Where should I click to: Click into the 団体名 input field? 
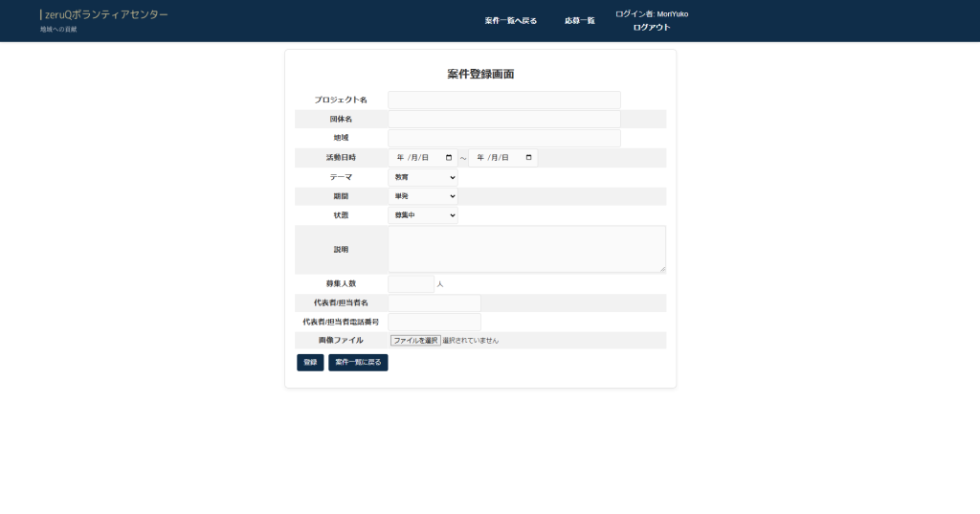click(x=503, y=119)
